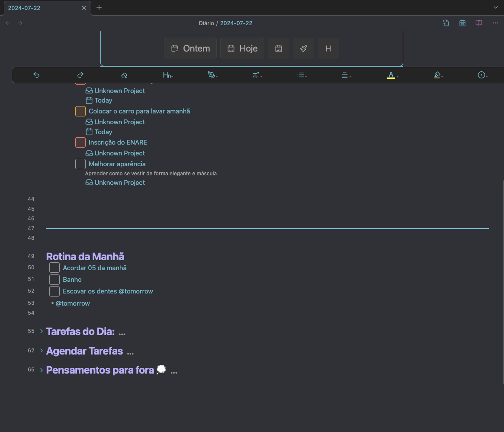
Task: Click the inbox icon under Inscrição do ENARE
Action: coord(89,153)
